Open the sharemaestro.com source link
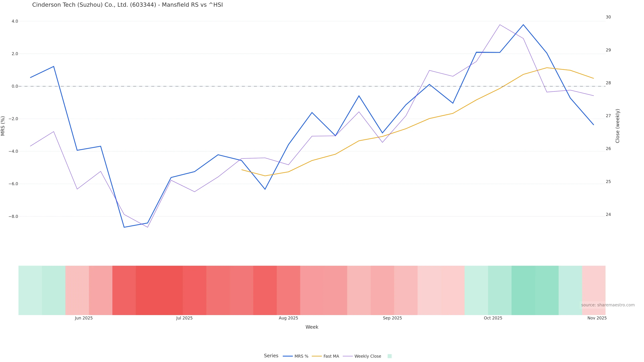644x362 pixels. [607, 305]
